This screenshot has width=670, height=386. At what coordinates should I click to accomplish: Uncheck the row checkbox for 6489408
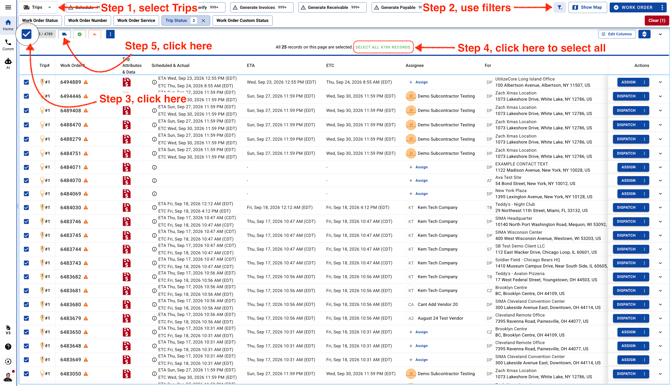click(26, 111)
